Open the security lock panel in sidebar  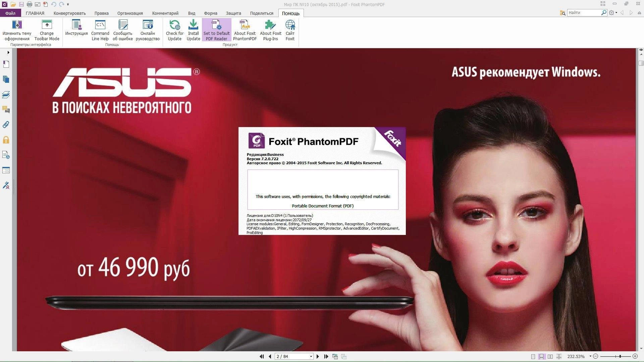point(6,140)
